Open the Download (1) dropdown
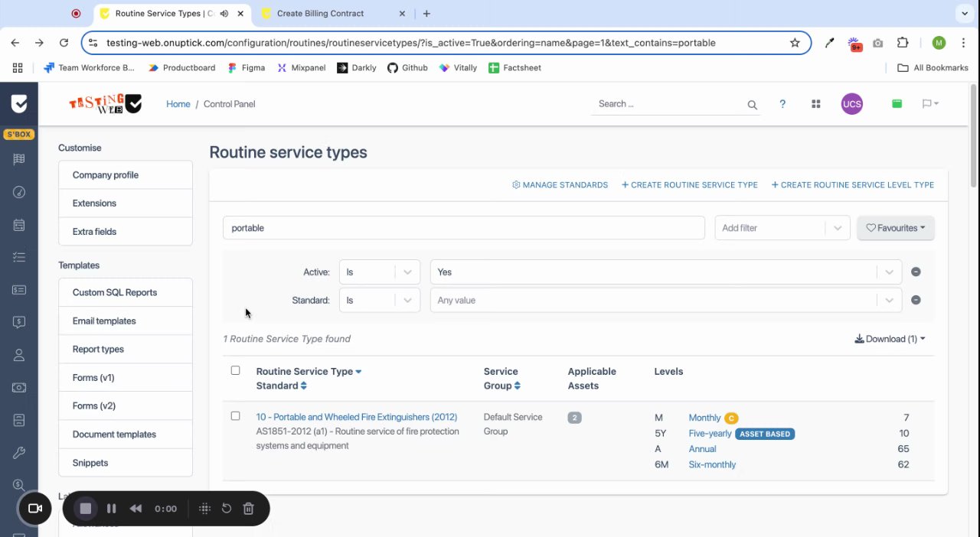The width and height of the screenshot is (980, 537). point(890,339)
